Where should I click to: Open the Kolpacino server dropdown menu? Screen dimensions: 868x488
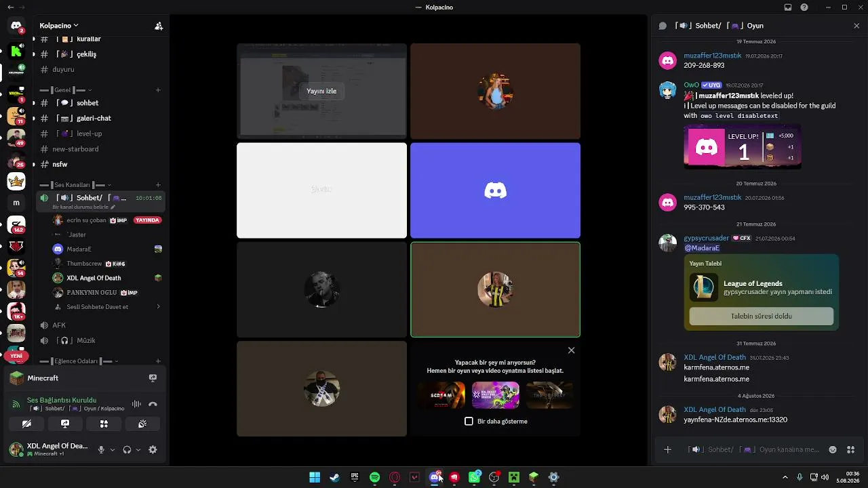[x=59, y=26]
